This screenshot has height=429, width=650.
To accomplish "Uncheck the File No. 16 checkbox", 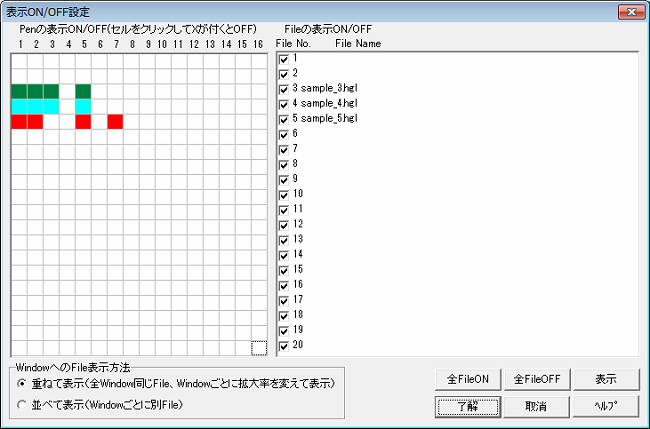I will tap(284, 285).
